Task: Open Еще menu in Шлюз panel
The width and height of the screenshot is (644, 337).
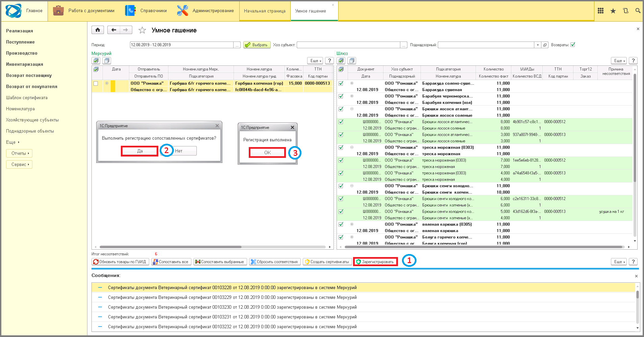Action: 619,61
